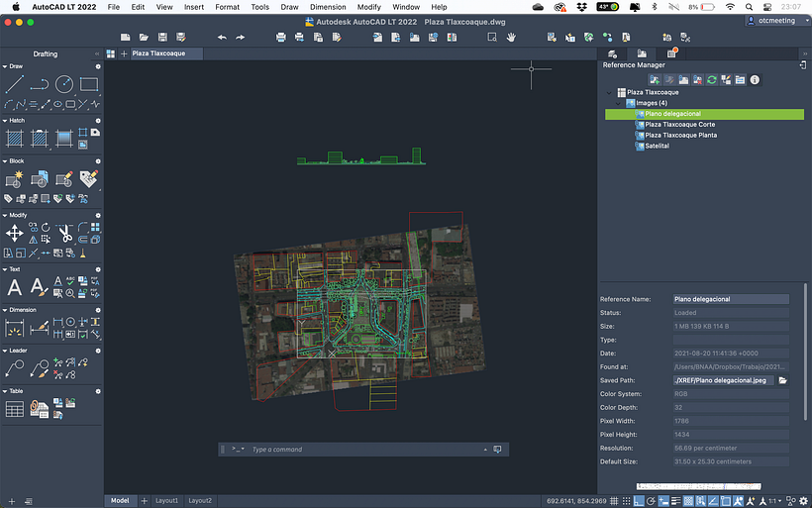Select the Rectangle draw tool
The image size is (812, 508).
click(x=89, y=84)
